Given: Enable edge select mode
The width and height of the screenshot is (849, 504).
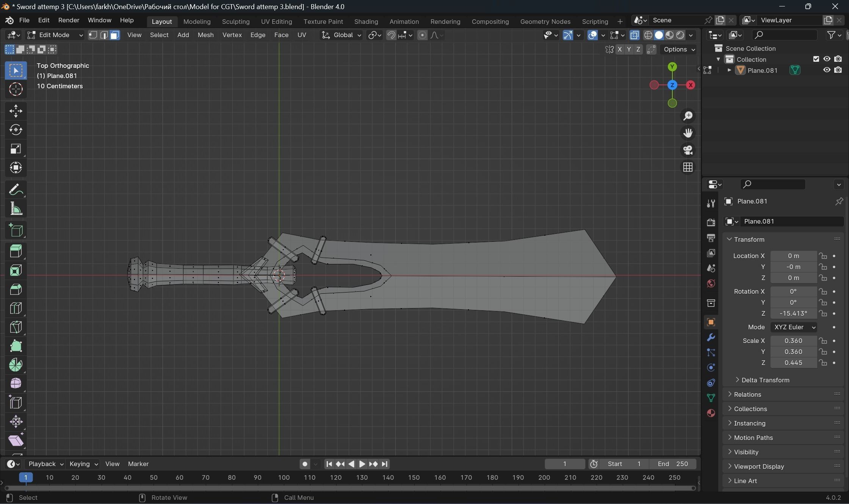Looking at the screenshot, I should (x=104, y=35).
